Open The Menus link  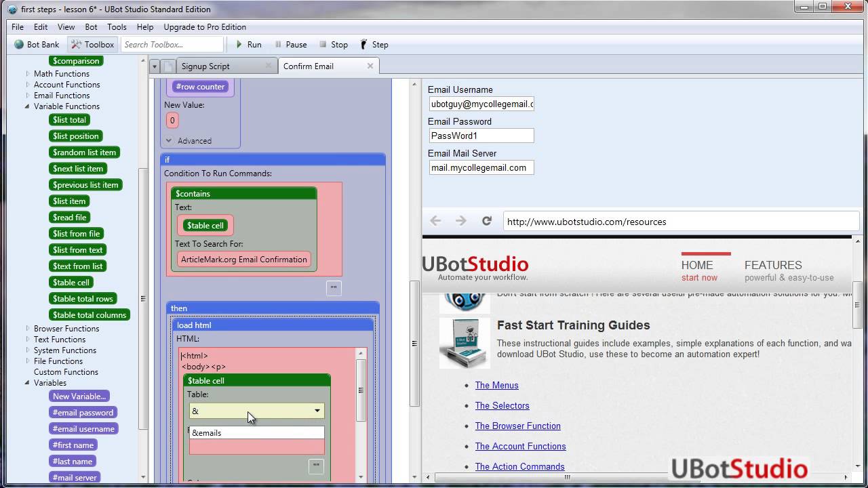(x=496, y=385)
